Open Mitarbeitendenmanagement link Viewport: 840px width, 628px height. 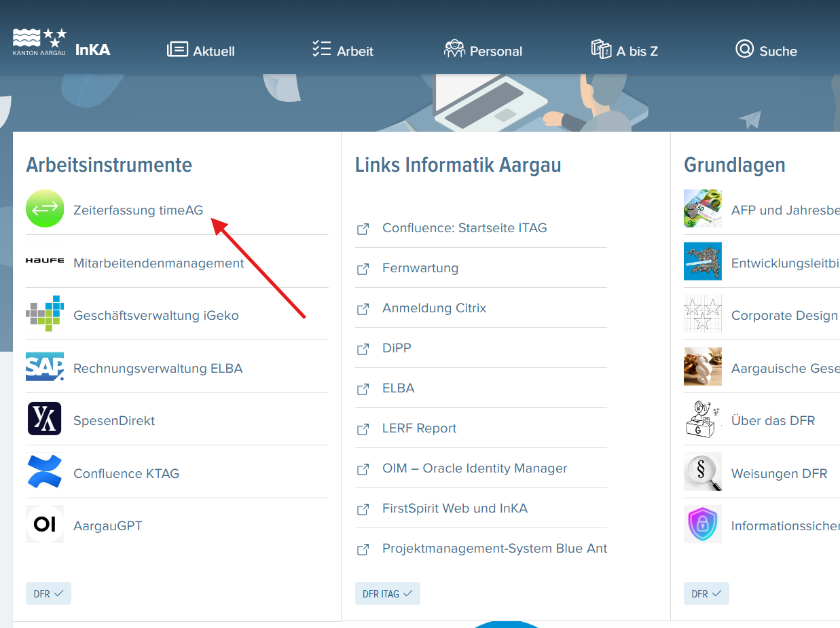tap(158, 263)
